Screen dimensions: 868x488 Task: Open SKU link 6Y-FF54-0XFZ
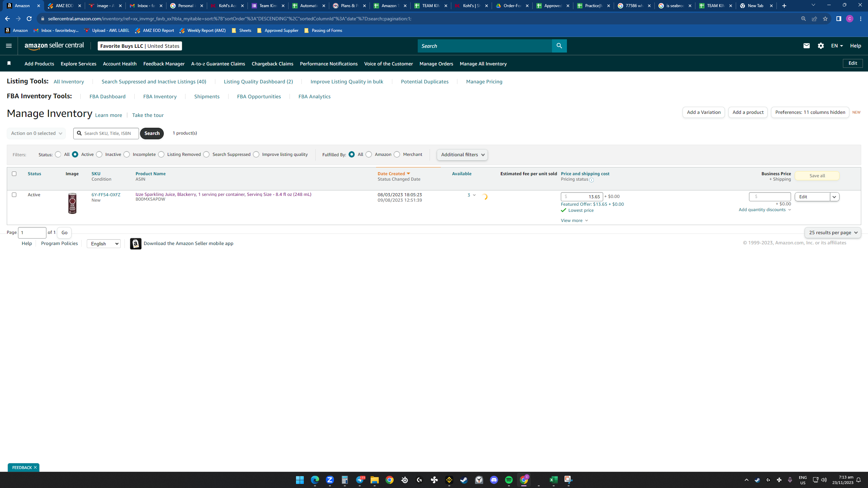click(106, 195)
